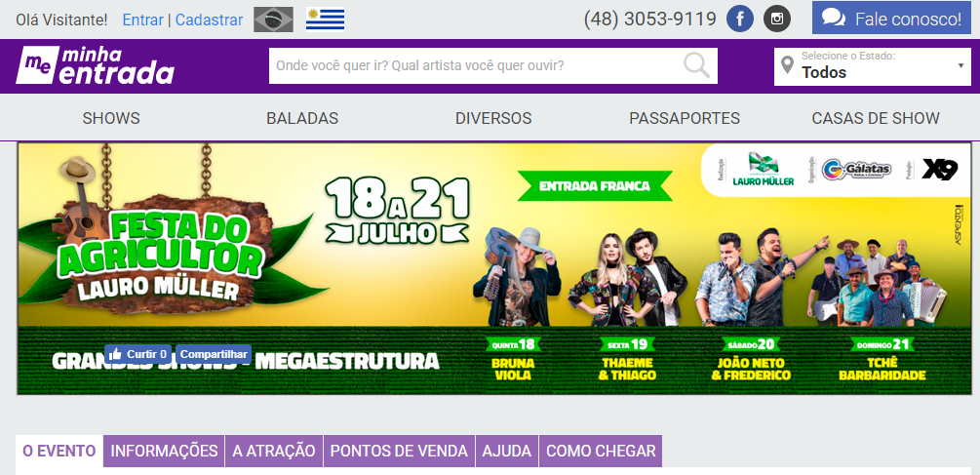Like the event with Curtir button
Screen dimensions: 980x475
pos(138,354)
